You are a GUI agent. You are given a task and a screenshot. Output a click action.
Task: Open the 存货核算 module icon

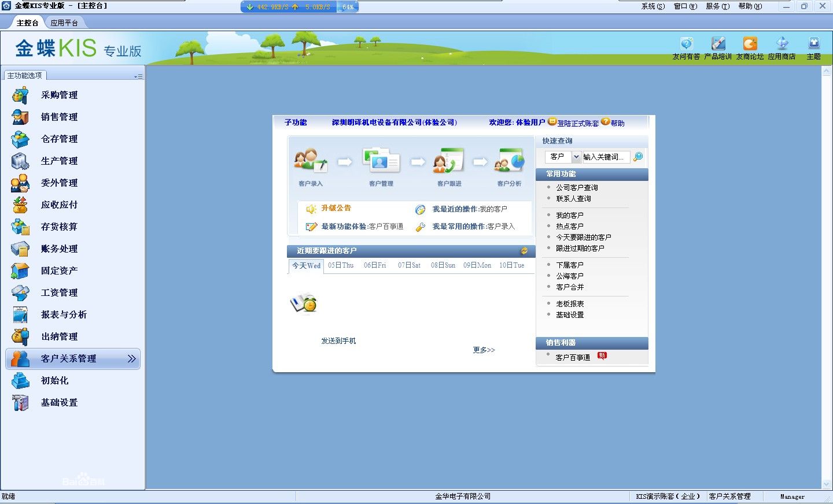point(20,227)
